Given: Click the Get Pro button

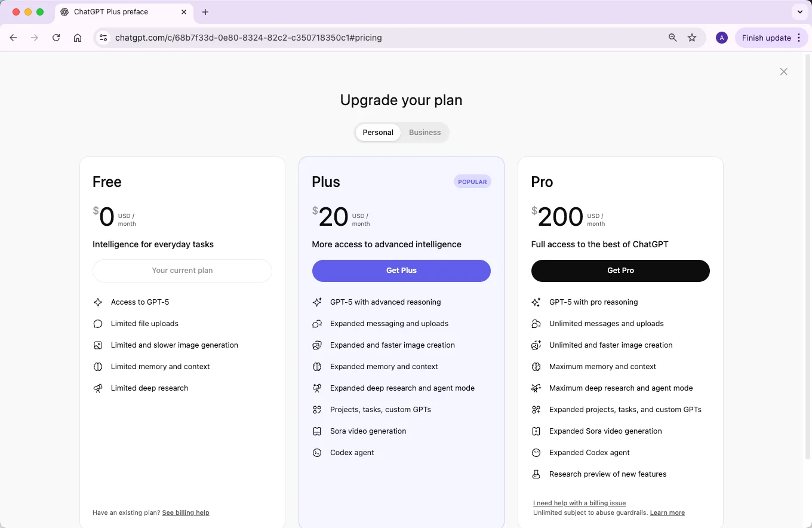Looking at the screenshot, I should click(x=620, y=271).
